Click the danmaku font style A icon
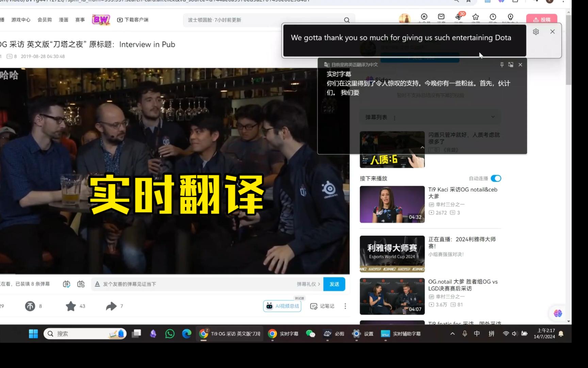This screenshot has height=368, width=588. click(97, 284)
